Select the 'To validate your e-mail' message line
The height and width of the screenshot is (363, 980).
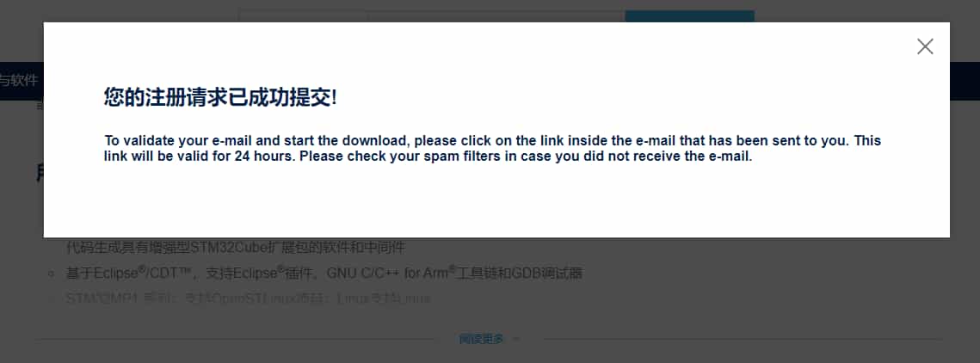(492, 140)
